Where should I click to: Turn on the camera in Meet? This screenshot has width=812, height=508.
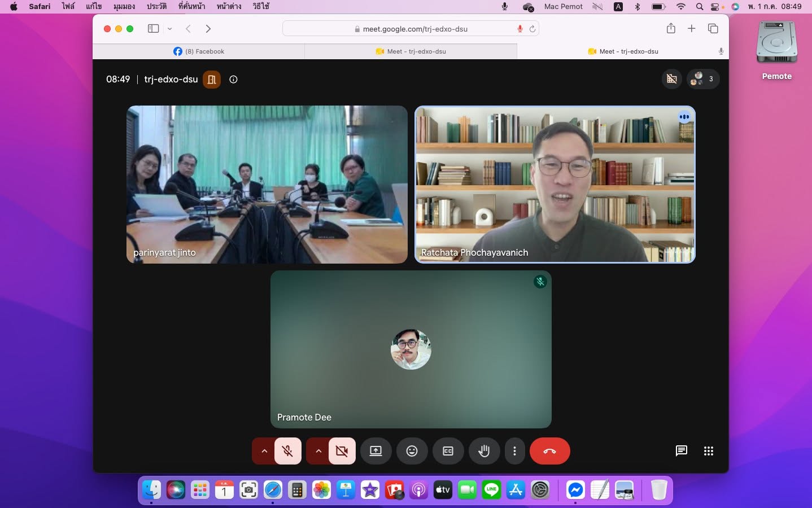[342, 451]
